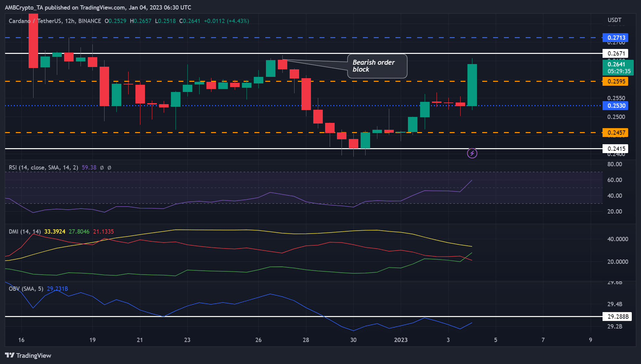Click the close value C0.2641

[190, 21]
